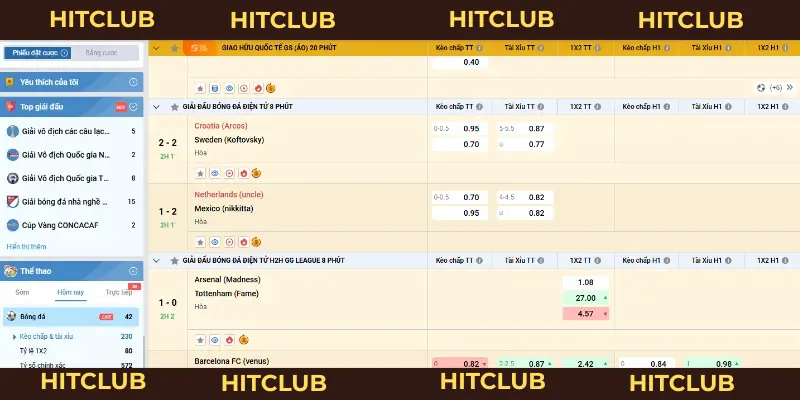Select the Hôm nay tab

(x=71, y=292)
